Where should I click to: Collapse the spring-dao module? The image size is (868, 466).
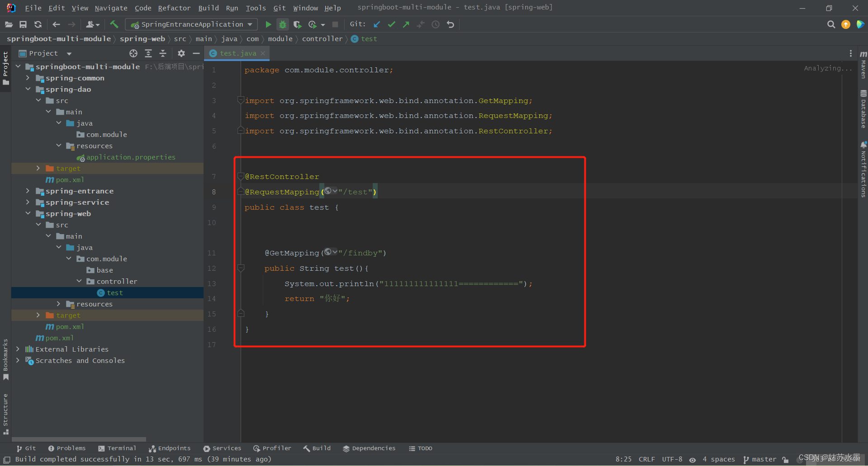[x=28, y=89]
